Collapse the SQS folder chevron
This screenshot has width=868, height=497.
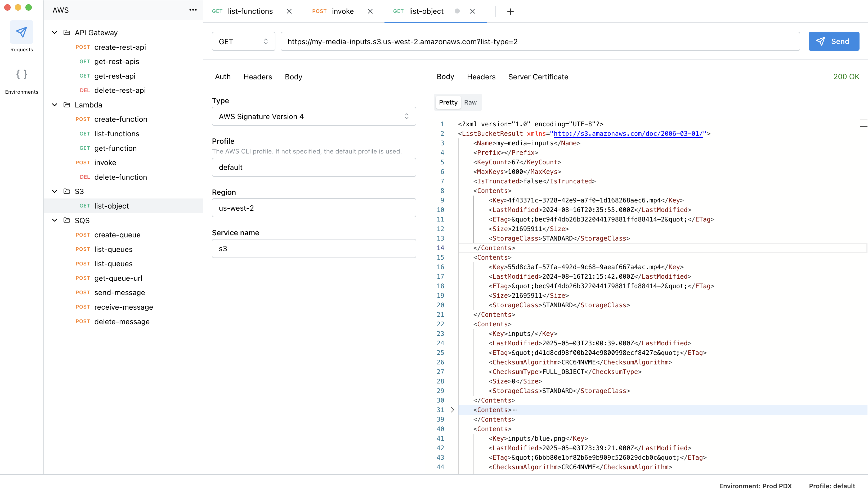55,220
